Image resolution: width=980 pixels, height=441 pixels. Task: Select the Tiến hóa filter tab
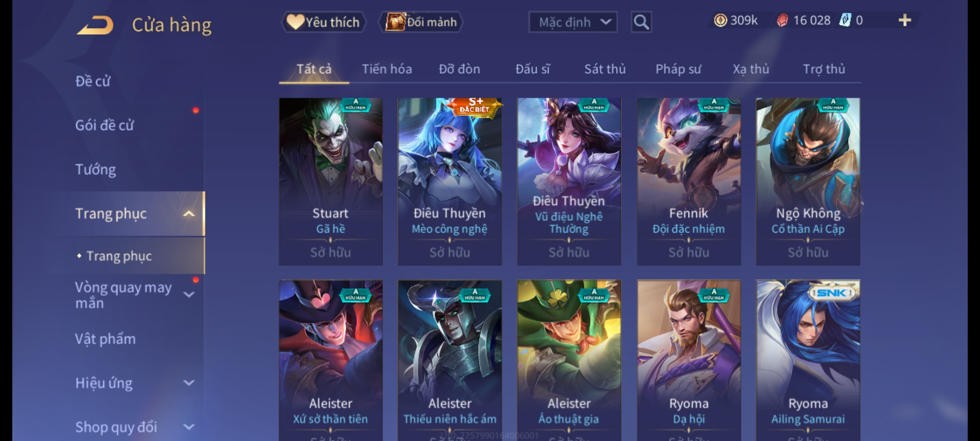click(x=387, y=69)
